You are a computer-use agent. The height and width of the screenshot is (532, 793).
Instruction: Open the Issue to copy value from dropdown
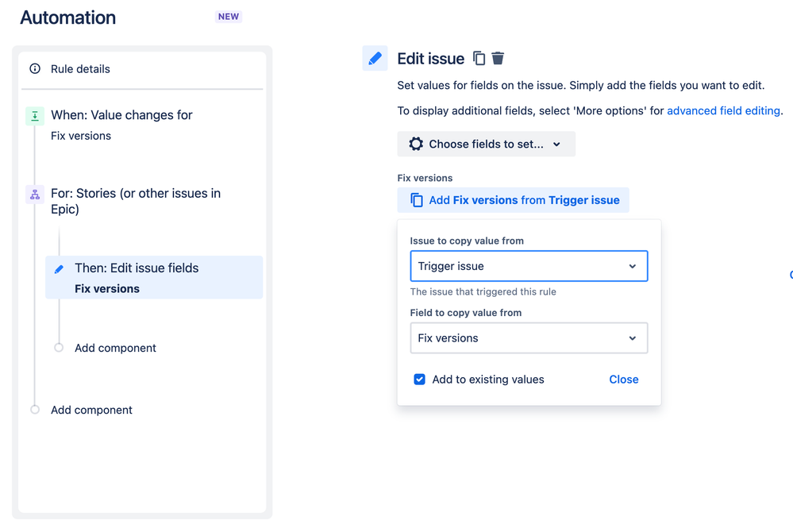click(529, 266)
